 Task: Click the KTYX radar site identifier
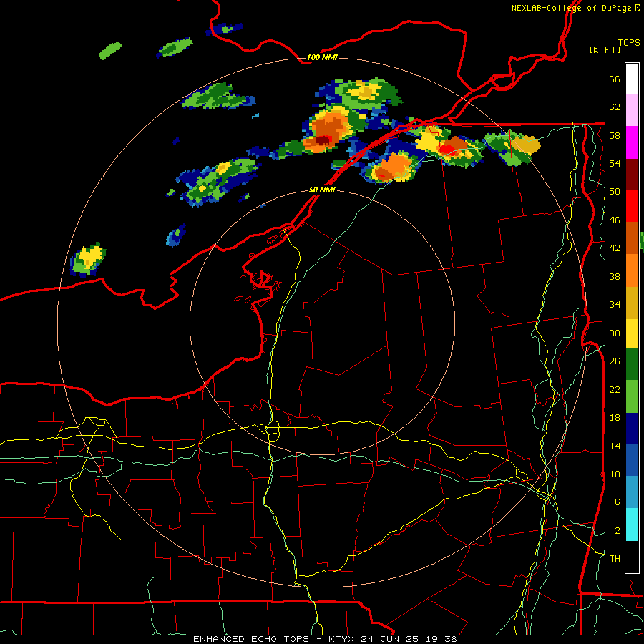pyautogui.click(x=343, y=639)
